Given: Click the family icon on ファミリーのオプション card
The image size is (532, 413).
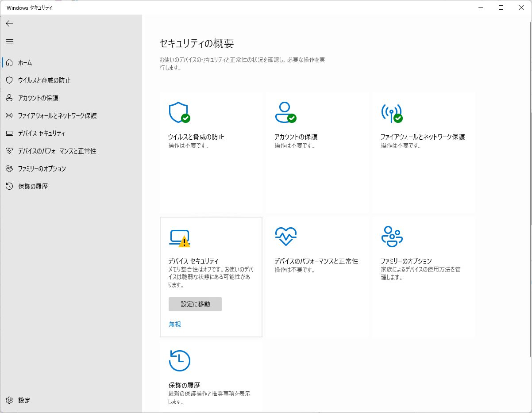Looking at the screenshot, I should click(x=392, y=236).
